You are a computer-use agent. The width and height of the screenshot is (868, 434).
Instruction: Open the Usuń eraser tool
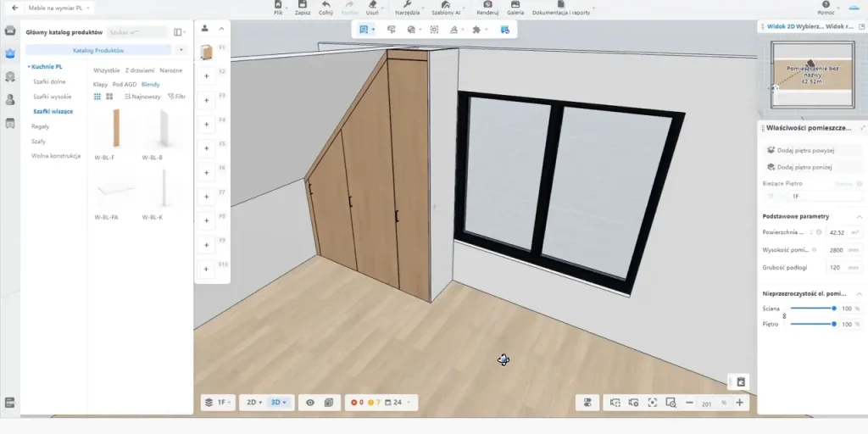coord(373,8)
